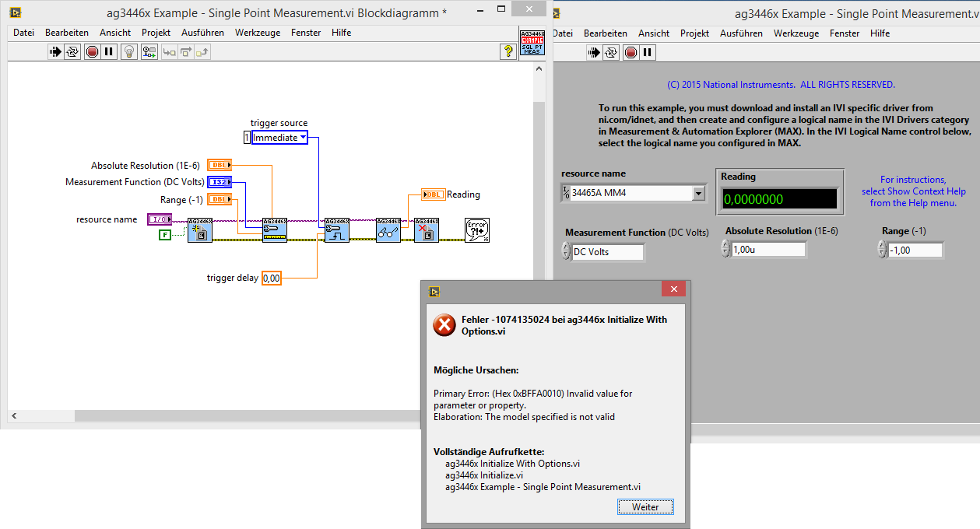This screenshot has height=529, width=980.
Task: Open Projekt menu in front panel window
Action: click(x=694, y=33)
